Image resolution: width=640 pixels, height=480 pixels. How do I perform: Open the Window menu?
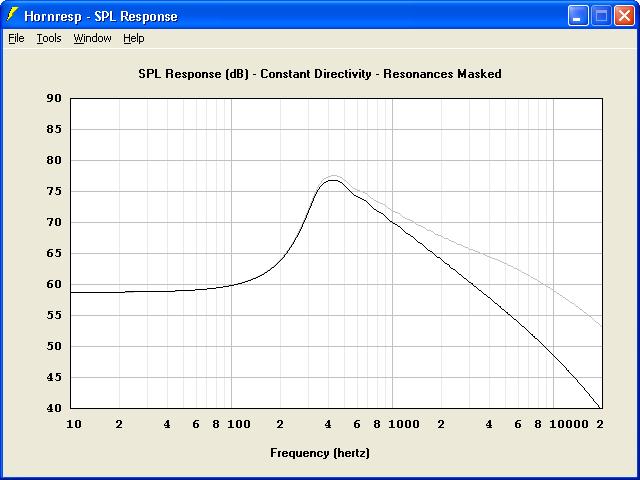click(92, 38)
